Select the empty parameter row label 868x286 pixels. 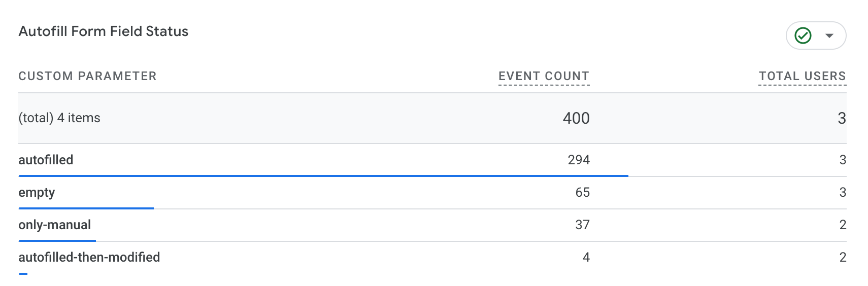coord(37,193)
